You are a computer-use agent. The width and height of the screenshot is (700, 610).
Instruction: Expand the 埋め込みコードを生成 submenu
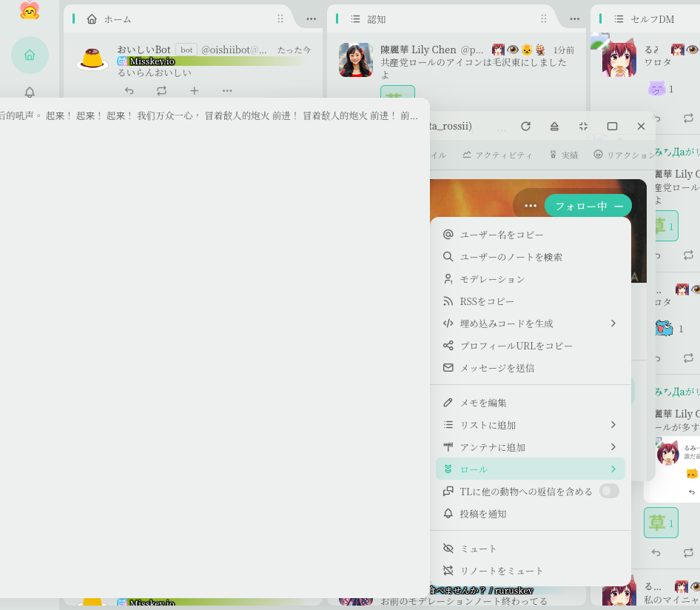[530, 324]
